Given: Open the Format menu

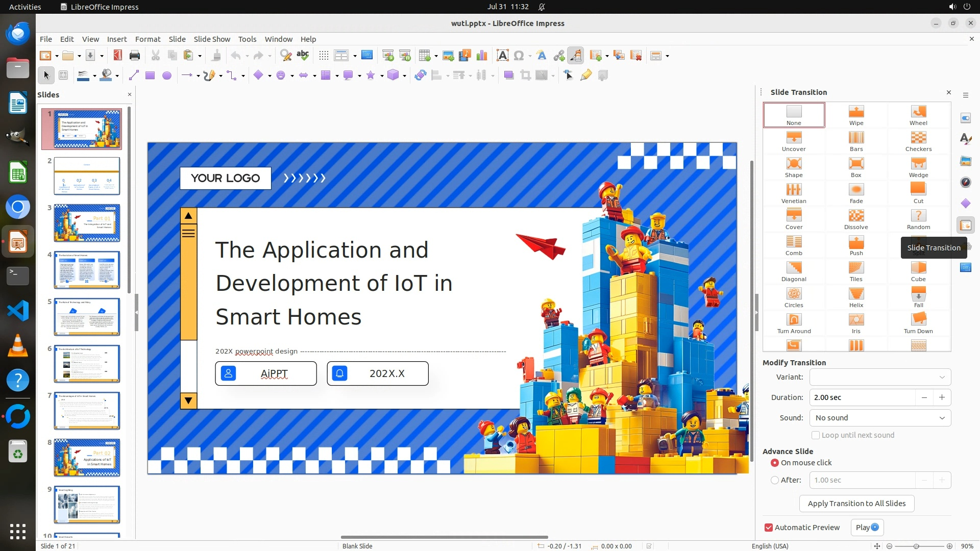Looking at the screenshot, I should (x=148, y=39).
